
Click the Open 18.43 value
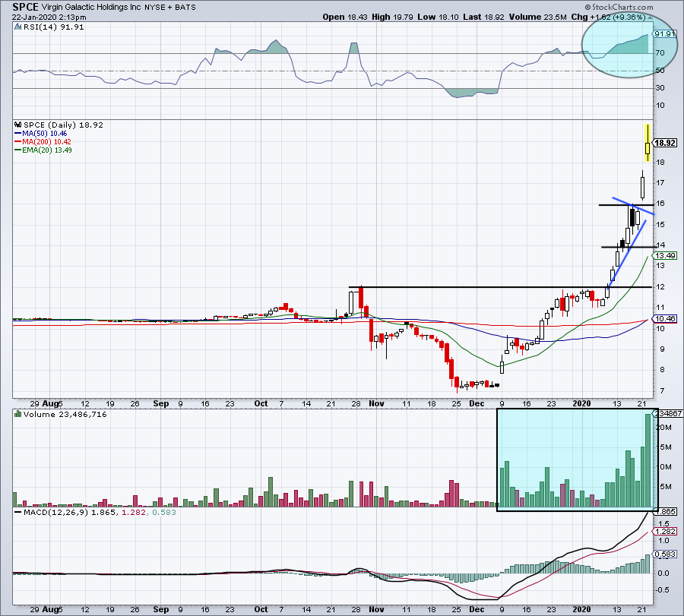346,17
